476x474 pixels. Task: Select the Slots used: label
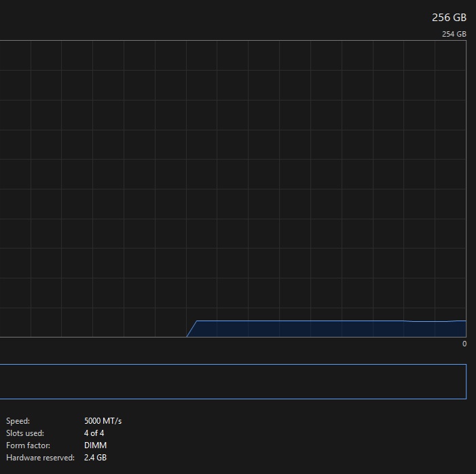[25, 433]
